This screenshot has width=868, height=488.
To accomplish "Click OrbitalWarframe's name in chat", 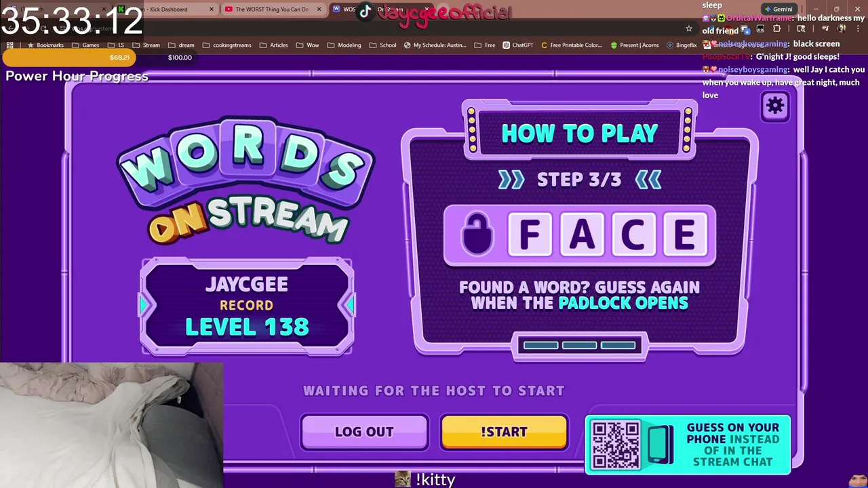I will (757, 18).
